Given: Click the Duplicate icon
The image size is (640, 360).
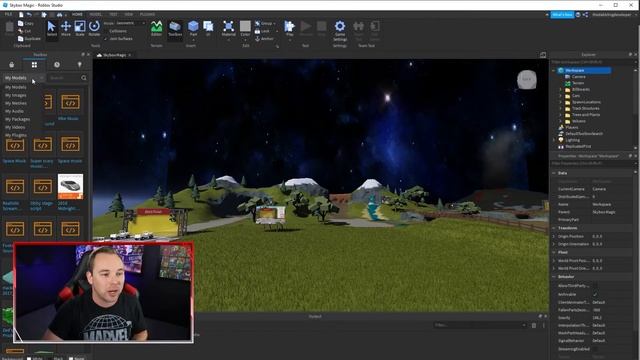Looking at the screenshot, I should (x=20, y=39).
